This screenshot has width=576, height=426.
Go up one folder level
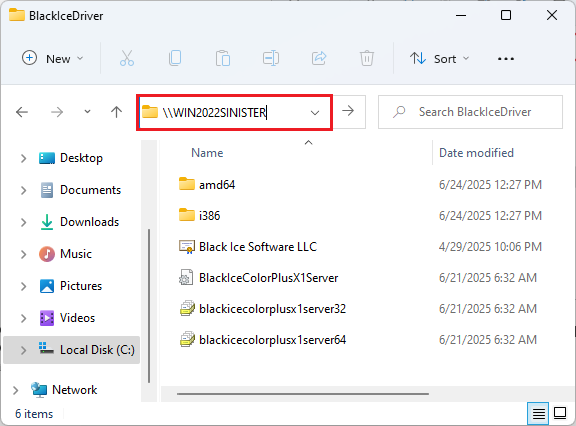[x=116, y=112]
